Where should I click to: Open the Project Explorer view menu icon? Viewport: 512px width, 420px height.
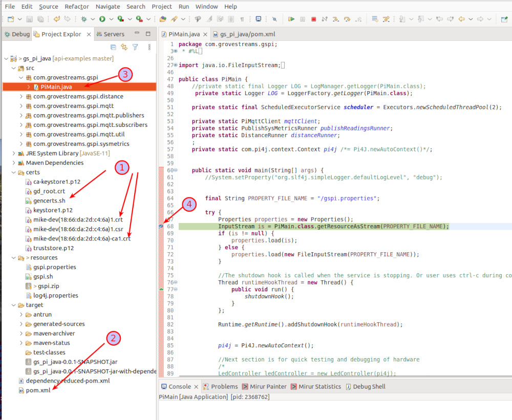coord(148,47)
